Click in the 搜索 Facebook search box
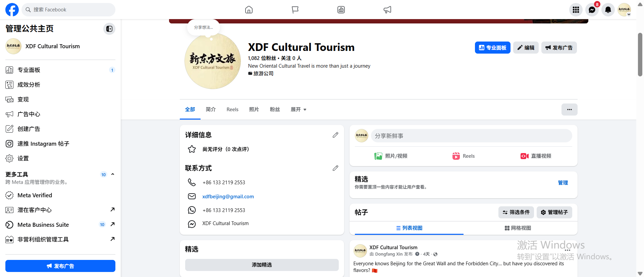 (x=68, y=10)
